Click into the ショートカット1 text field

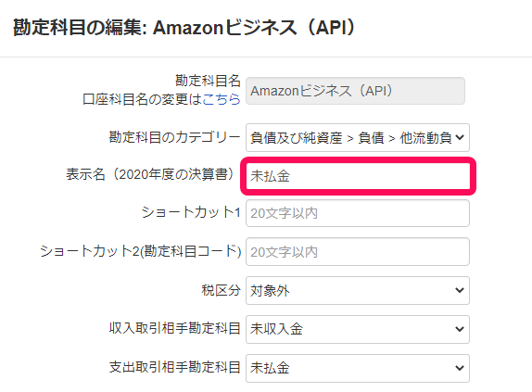(358, 213)
